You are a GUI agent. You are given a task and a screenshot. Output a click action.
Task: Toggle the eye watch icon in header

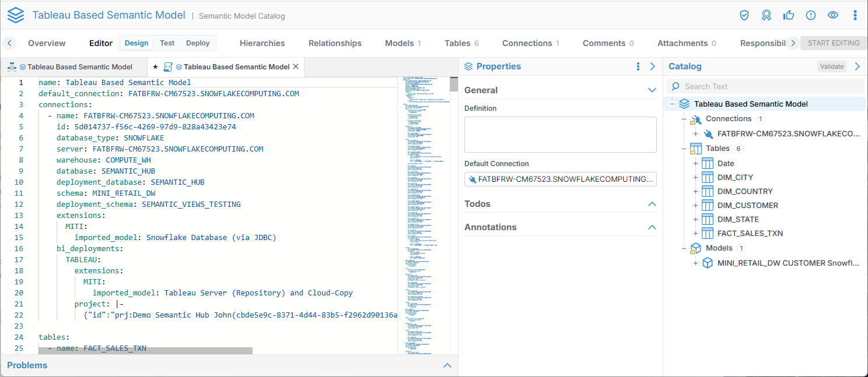pyautogui.click(x=833, y=15)
